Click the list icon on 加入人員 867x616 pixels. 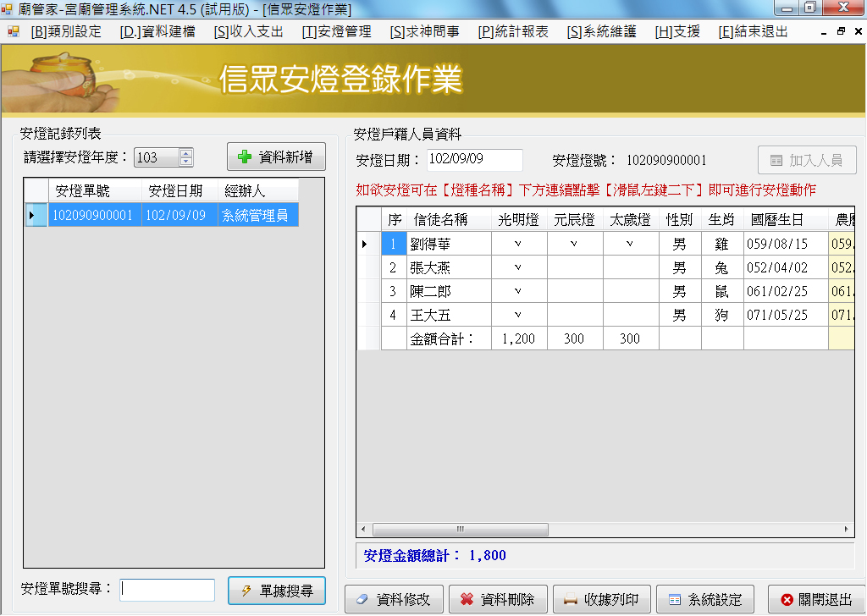776,161
